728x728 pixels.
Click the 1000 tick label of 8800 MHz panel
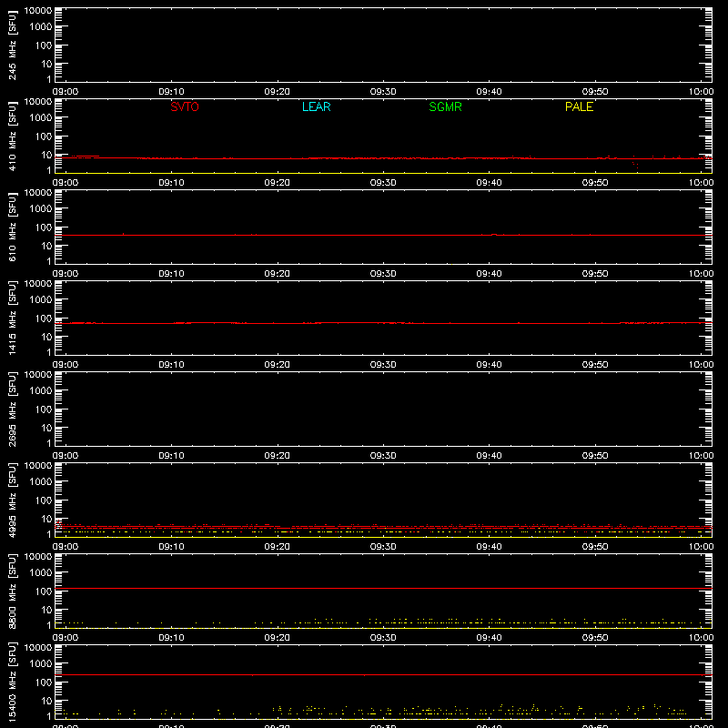(41, 573)
